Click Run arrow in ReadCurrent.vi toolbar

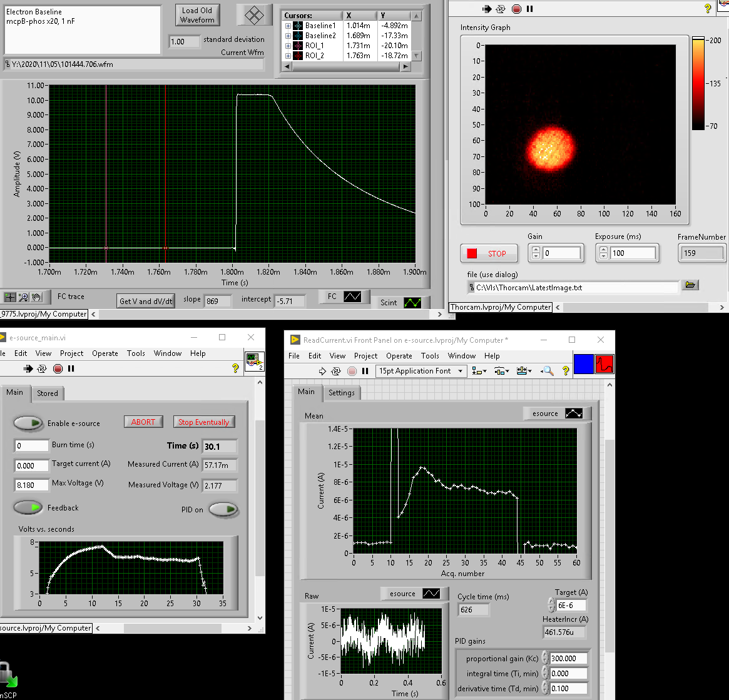pos(323,371)
